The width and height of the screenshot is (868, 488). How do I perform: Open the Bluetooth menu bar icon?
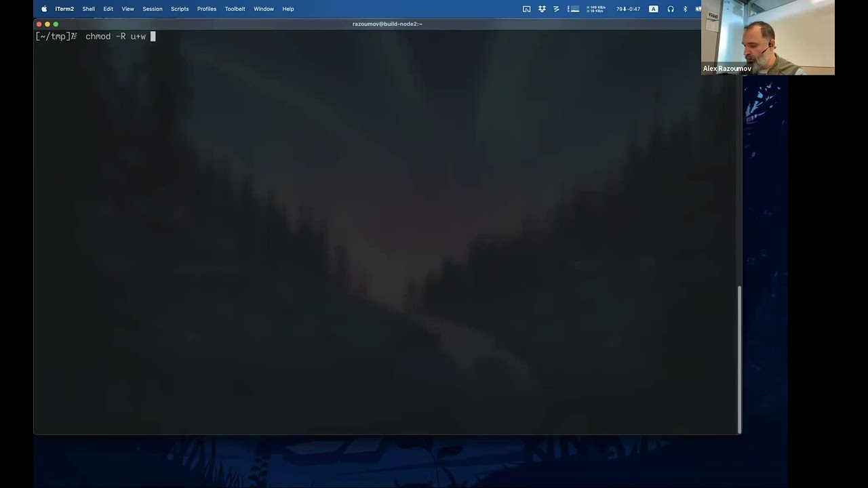(685, 9)
